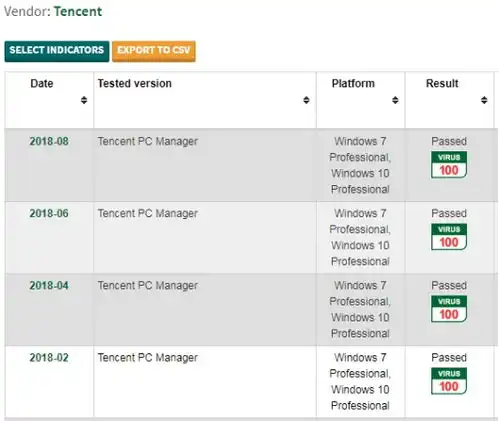The image size is (499, 421).
Task: Open the 2018-02 VIRUS 100 badge
Action: click(x=449, y=381)
